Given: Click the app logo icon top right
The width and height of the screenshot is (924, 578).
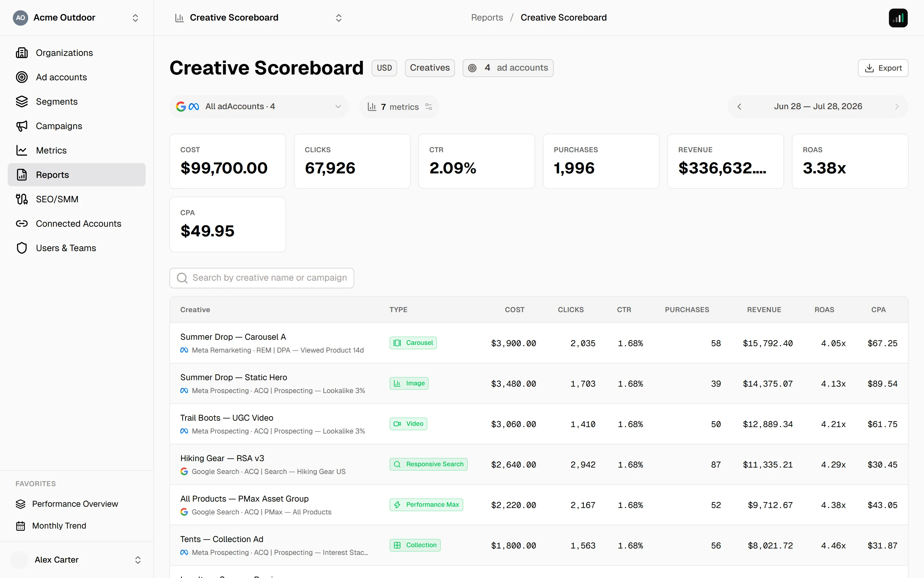Looking at the screenshot, I should point(898,18).
